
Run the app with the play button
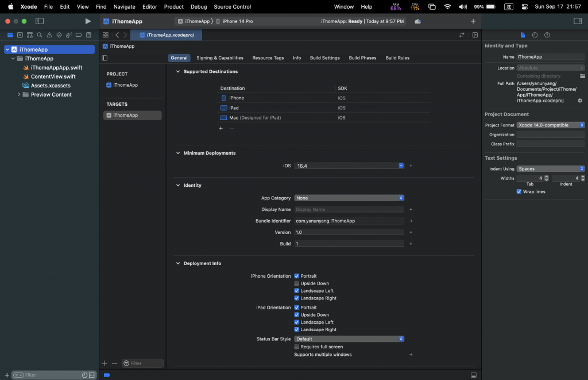(88, 21)
